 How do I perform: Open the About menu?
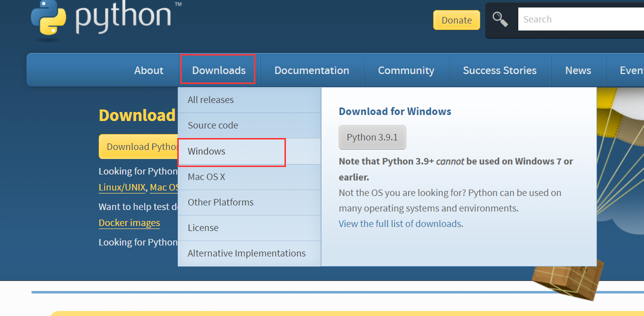[x=149, y=70]
